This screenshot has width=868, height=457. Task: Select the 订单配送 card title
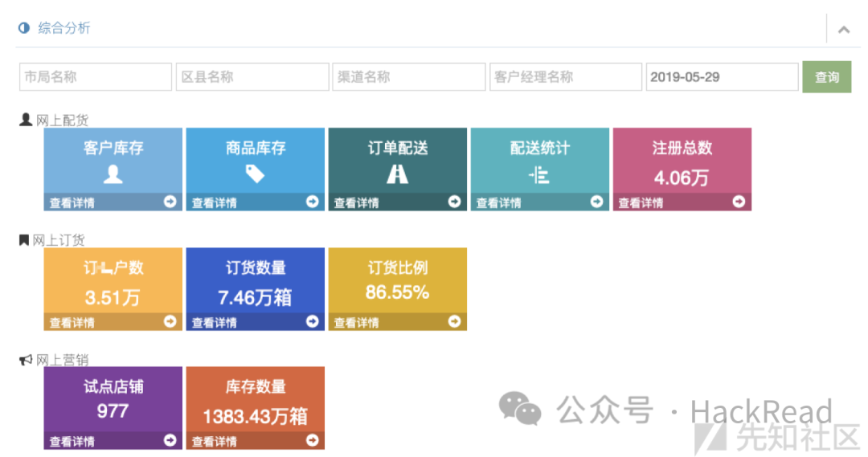pos(398,148)
